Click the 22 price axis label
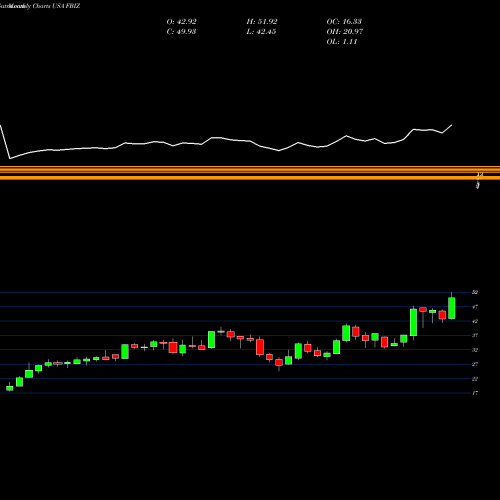Screen dimensions: 500x500 click(475, 379)
